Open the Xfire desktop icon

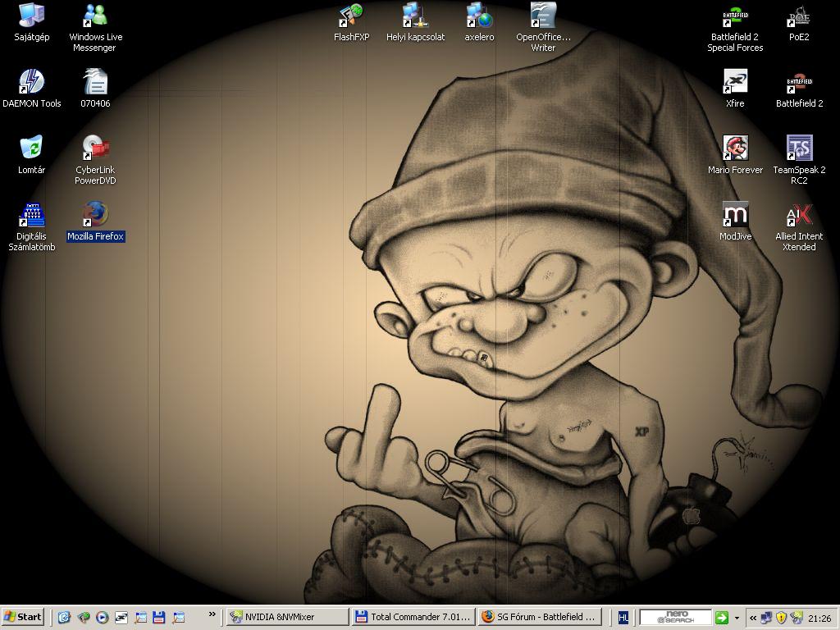click(735, 83)
